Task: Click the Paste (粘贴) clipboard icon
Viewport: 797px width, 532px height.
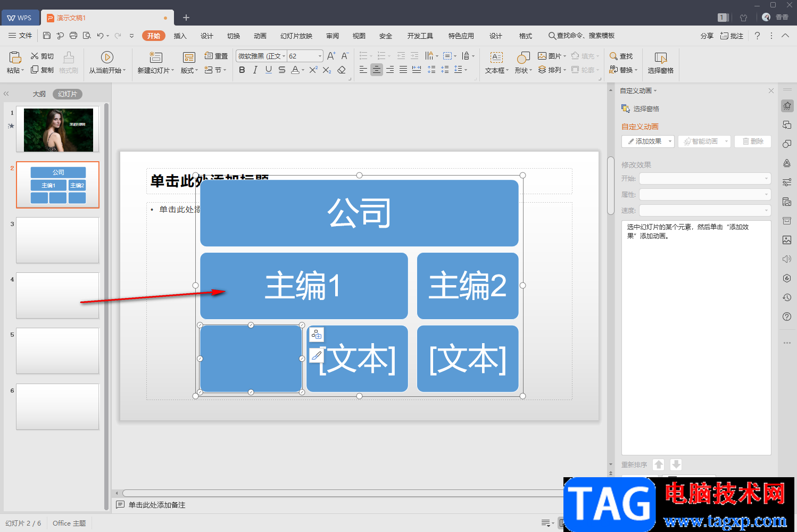Action: (15, 57)
